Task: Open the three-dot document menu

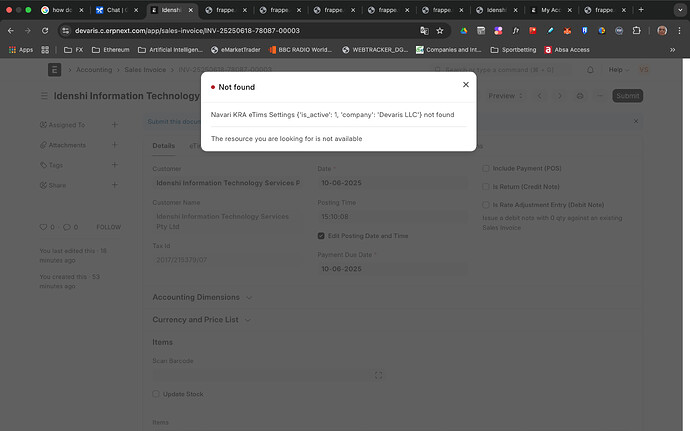Action: pos(600,96)
